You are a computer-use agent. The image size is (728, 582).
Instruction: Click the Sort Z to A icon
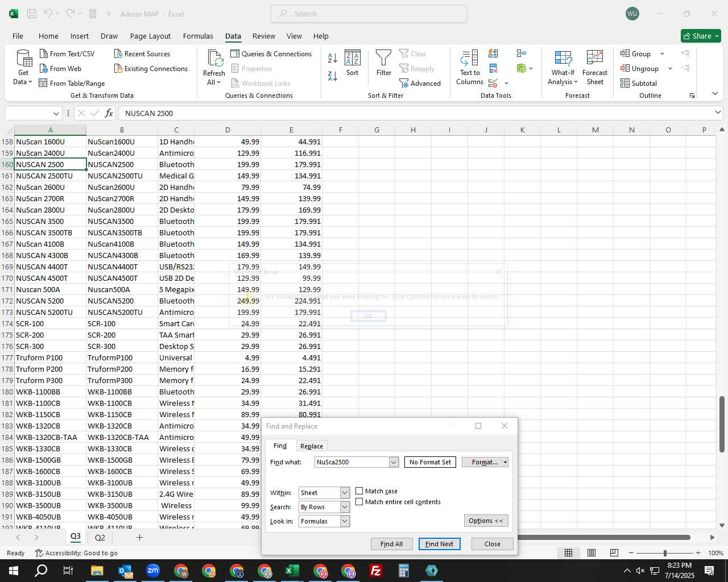(333, 76)
